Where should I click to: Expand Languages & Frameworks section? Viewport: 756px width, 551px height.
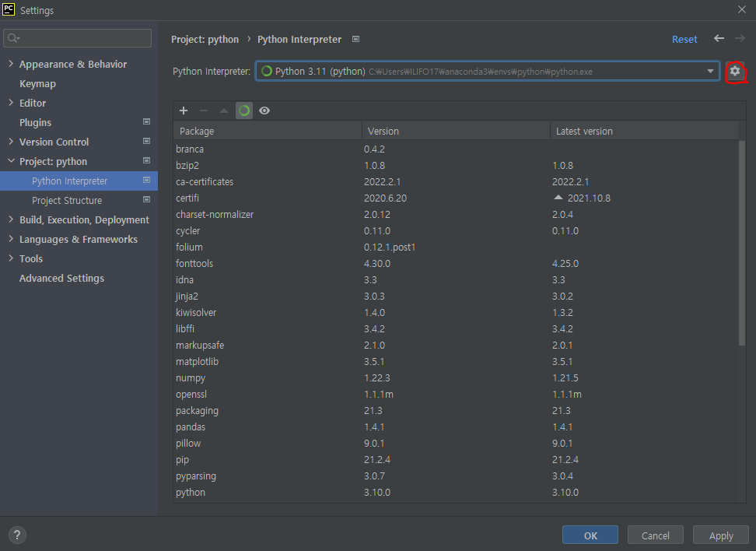coord(11,239)
